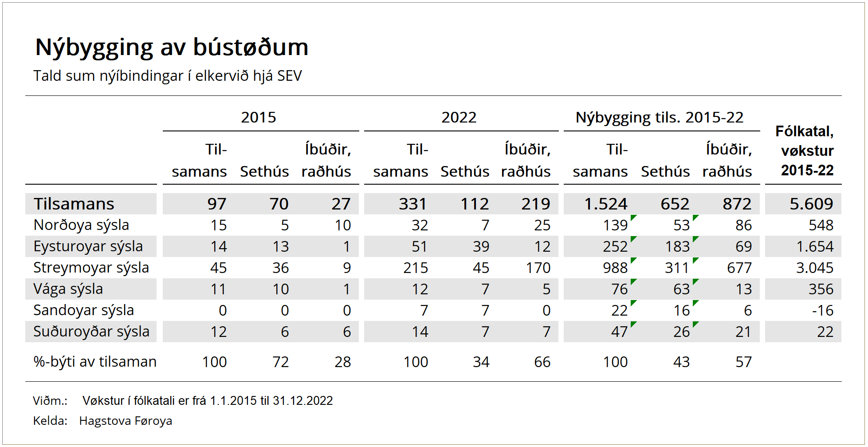Click the Suðuroyðar sýsla row label

(x=91, y=332)
